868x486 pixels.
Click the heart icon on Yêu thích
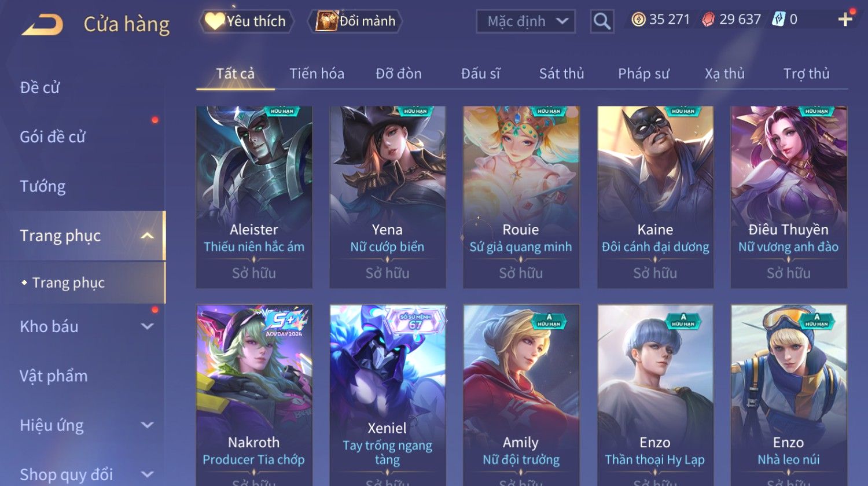pos(215,21)
